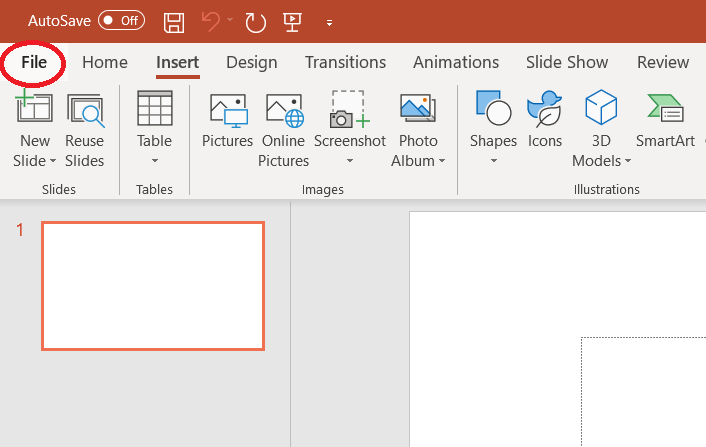Start presentation from beginning icon

coord(292,22)
